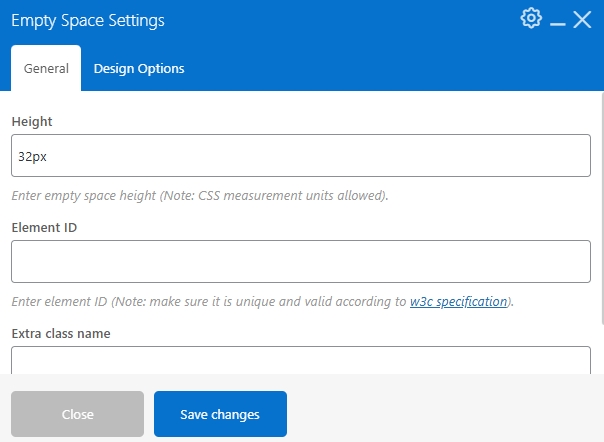Click the element ID unique hint text
Image resolution: width=604 pixels, height=442 pixels.
(263, 301)
